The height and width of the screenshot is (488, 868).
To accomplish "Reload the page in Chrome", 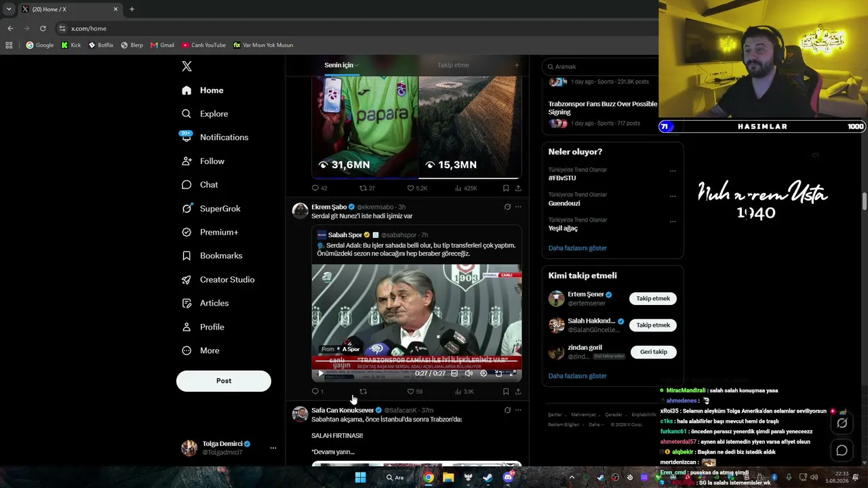I will 43,28.
